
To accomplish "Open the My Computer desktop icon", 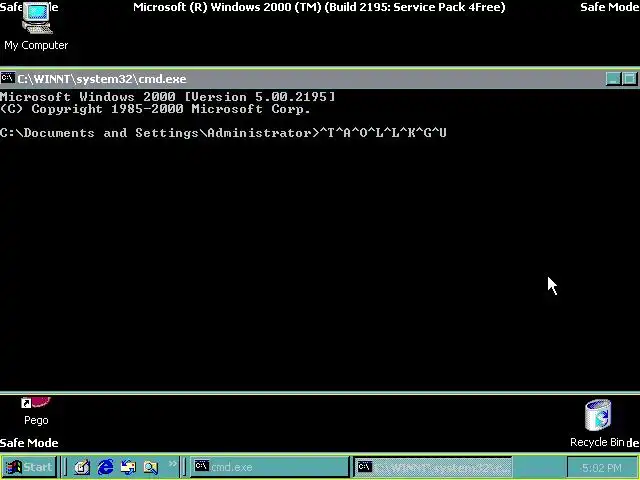I will tap(36, 27).
